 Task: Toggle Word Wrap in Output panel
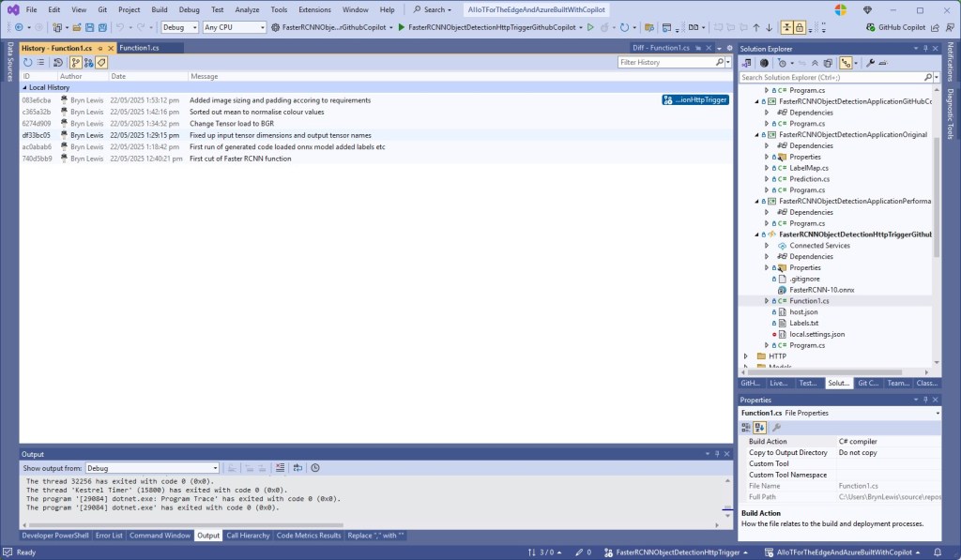point(296,468)
